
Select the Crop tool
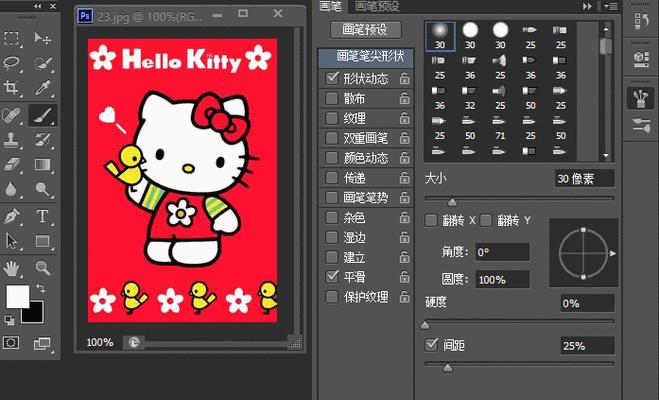tap(11, 87)
